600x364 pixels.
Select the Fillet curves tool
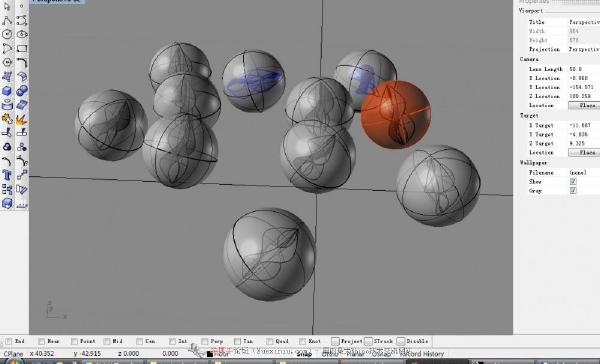22,62
